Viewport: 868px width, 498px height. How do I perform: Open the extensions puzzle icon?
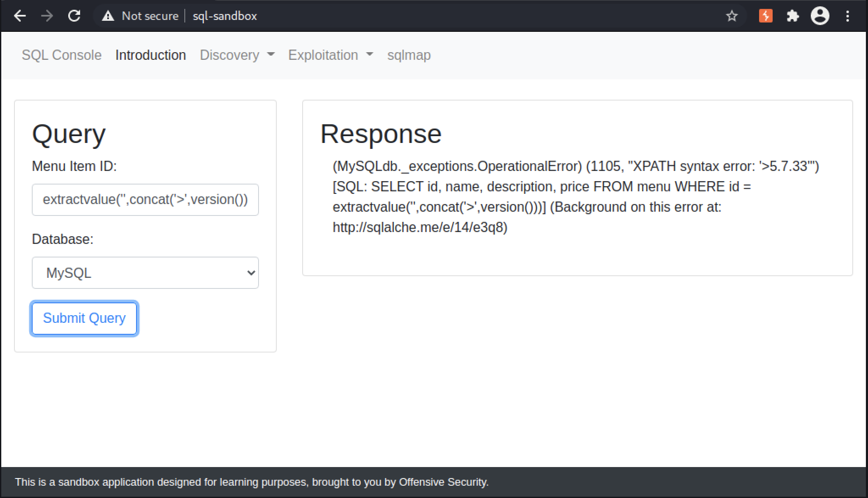click(x=793, y=16)
